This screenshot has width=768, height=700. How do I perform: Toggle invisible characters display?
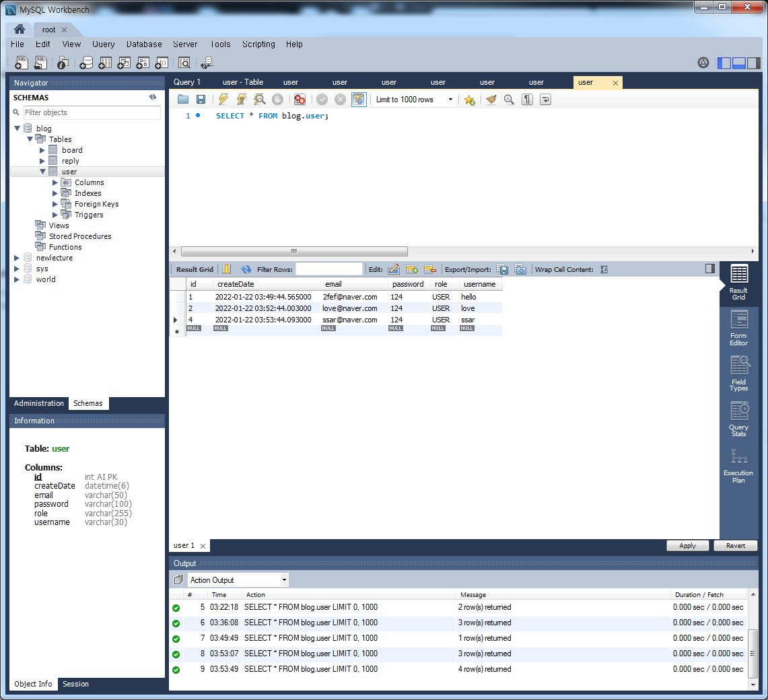point(527,100)
